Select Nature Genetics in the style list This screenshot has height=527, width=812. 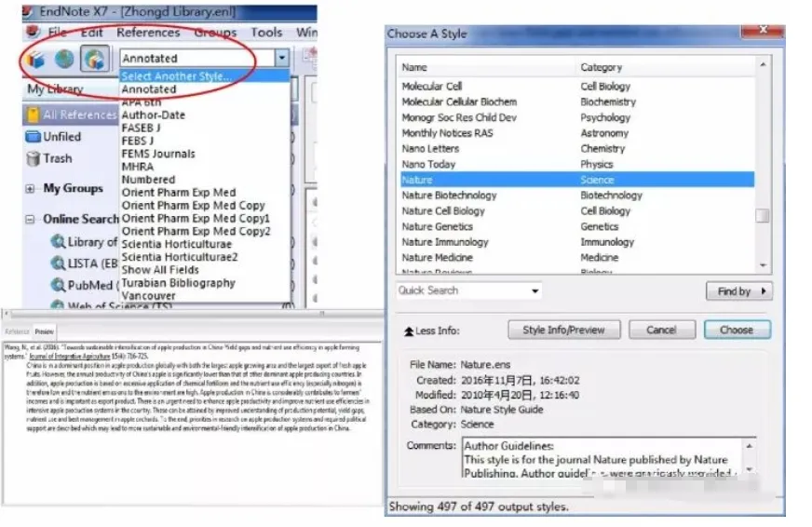pyautogui.click(x=437, y=226)
